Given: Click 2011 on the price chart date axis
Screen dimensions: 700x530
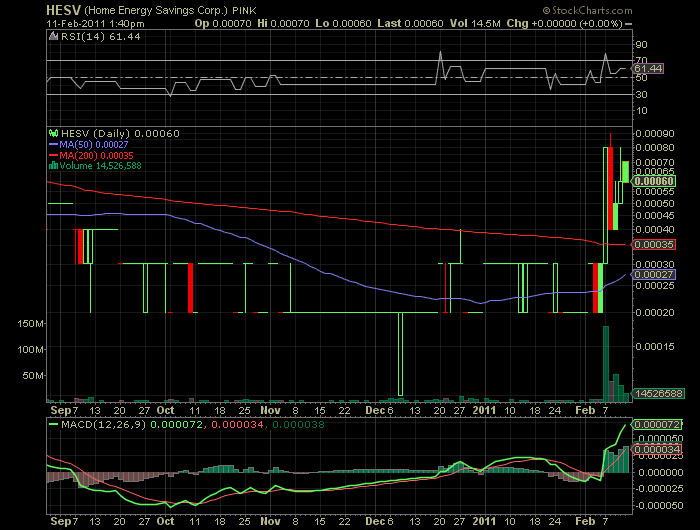Looking at the screenshot, I should tap(484, 410).
